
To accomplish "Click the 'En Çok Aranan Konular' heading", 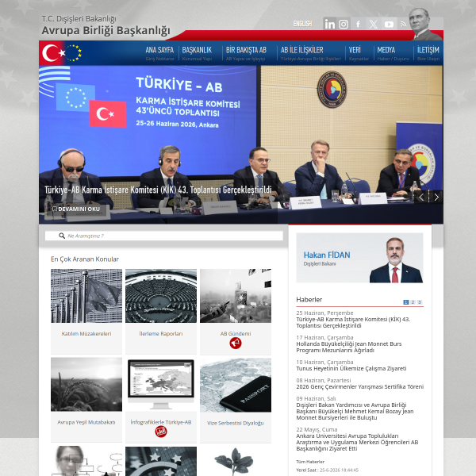I will pos(85,259).
